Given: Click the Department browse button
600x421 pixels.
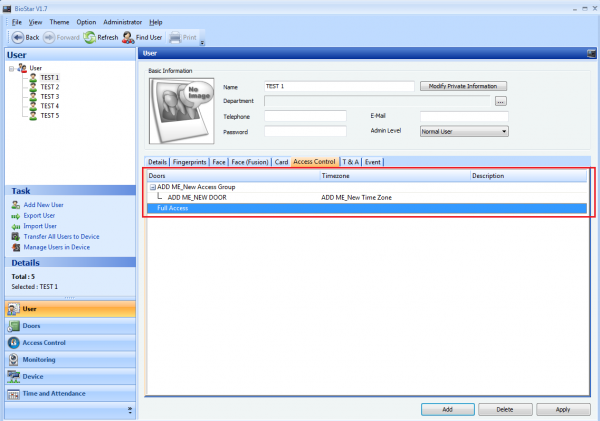Looking at the screenshot, I should click(501, 101).
